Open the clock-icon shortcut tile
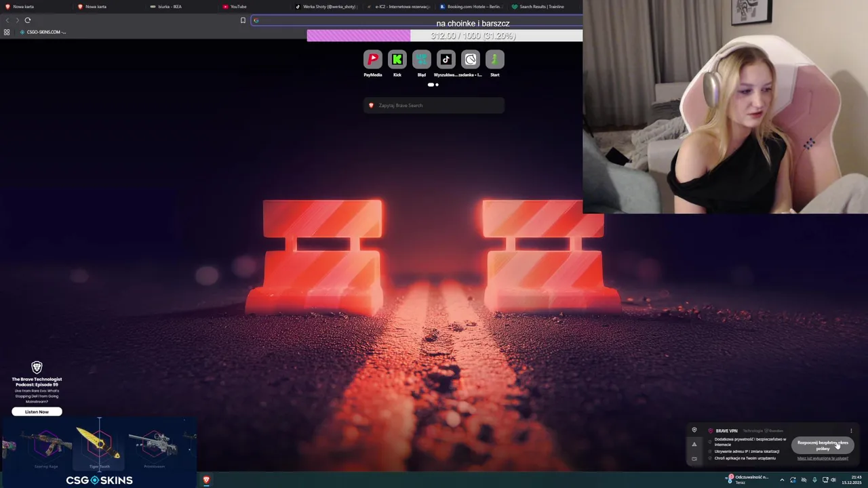The width and height of the screenshot is (868, 488). [x=471, y=60]
